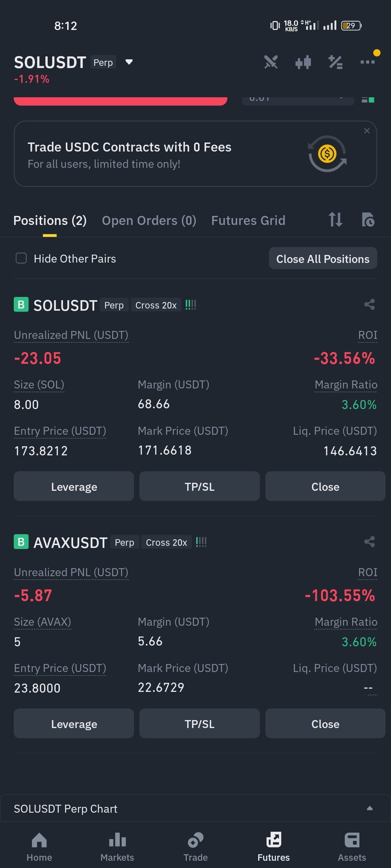Image resolution: width=391 pixels, height=868 pixels.
Task: Switch to Futures Grid tab
Action: 248,220
